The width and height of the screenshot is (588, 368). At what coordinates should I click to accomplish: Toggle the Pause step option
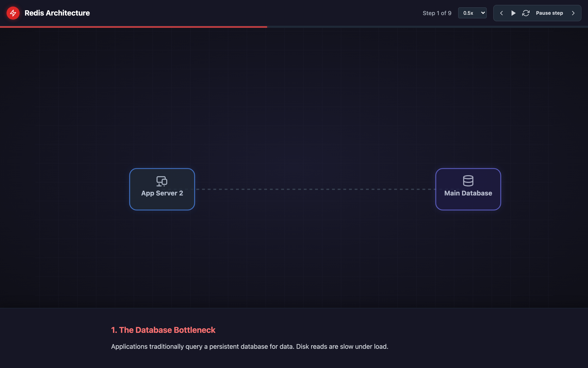(x=549, y=13)
